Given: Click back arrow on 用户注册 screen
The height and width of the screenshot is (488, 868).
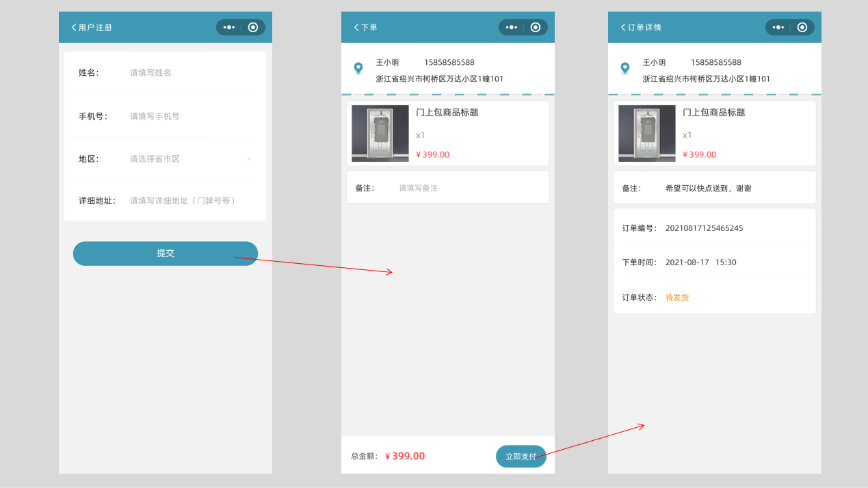Looking at the screenshot, I should click(74, 27).
